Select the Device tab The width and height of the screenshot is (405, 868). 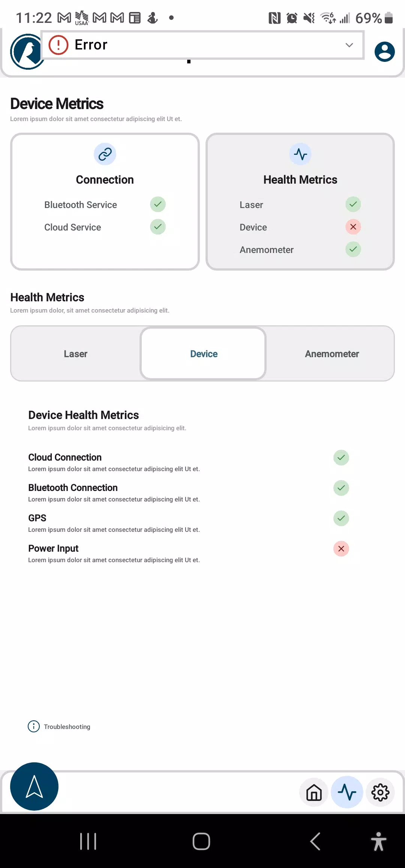(203, 354)
